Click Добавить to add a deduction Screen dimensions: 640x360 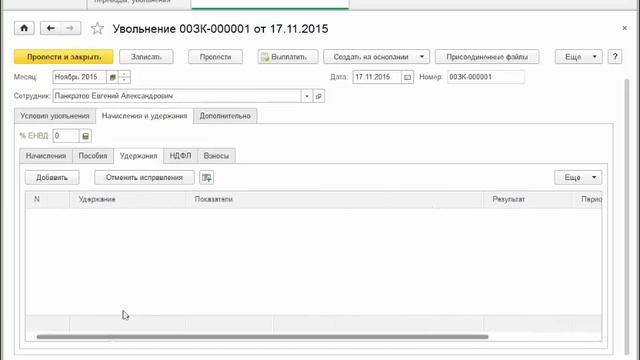pyautogui.click(x=52, y=178)
